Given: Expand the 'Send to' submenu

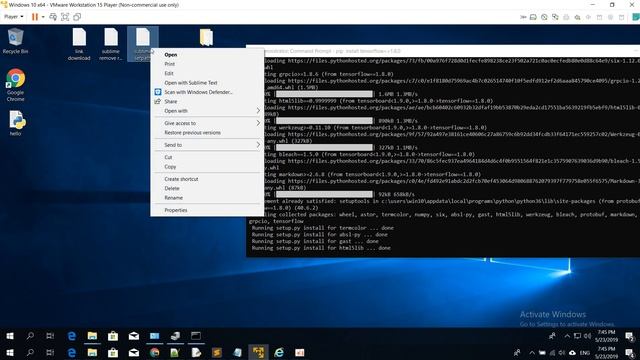Looking at the screenshot, I should click(207, 145).
